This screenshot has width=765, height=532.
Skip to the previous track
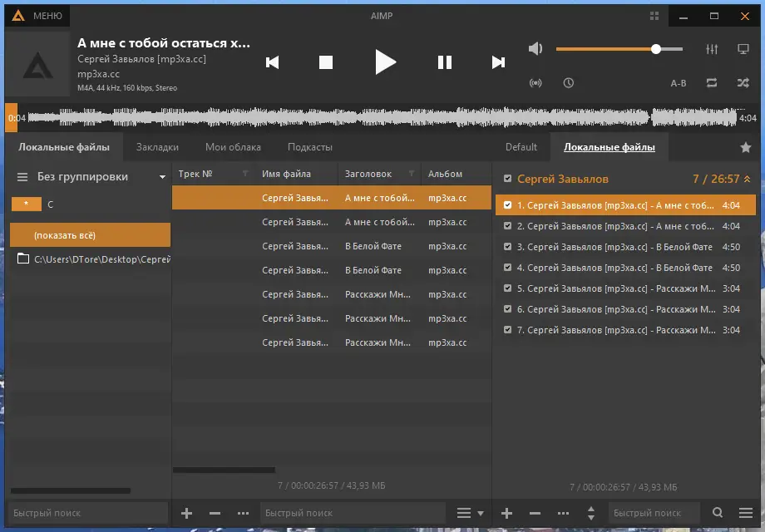pos(272,62)
